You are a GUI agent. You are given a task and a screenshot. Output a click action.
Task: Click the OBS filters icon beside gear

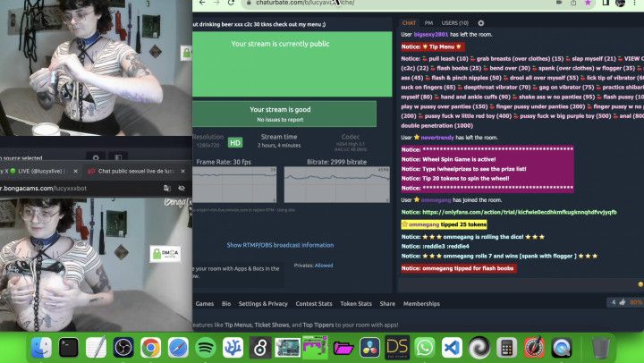[x=118, y=157]
